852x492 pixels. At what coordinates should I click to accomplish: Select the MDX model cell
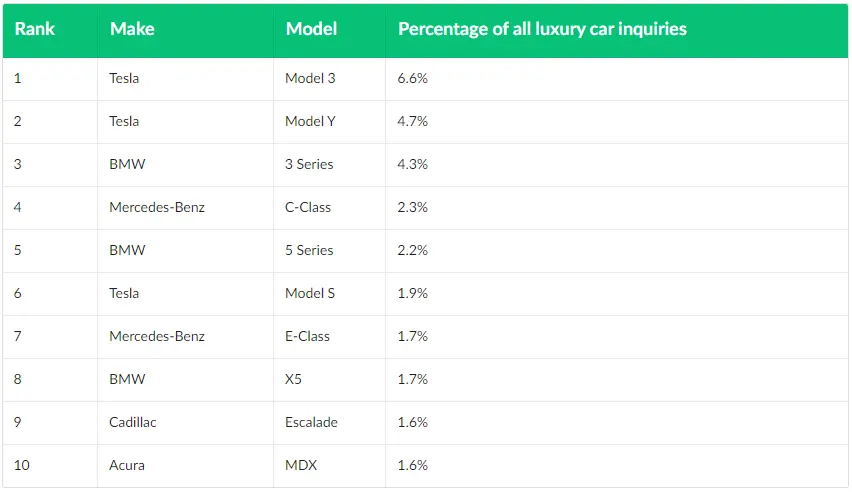pos(300,465)
